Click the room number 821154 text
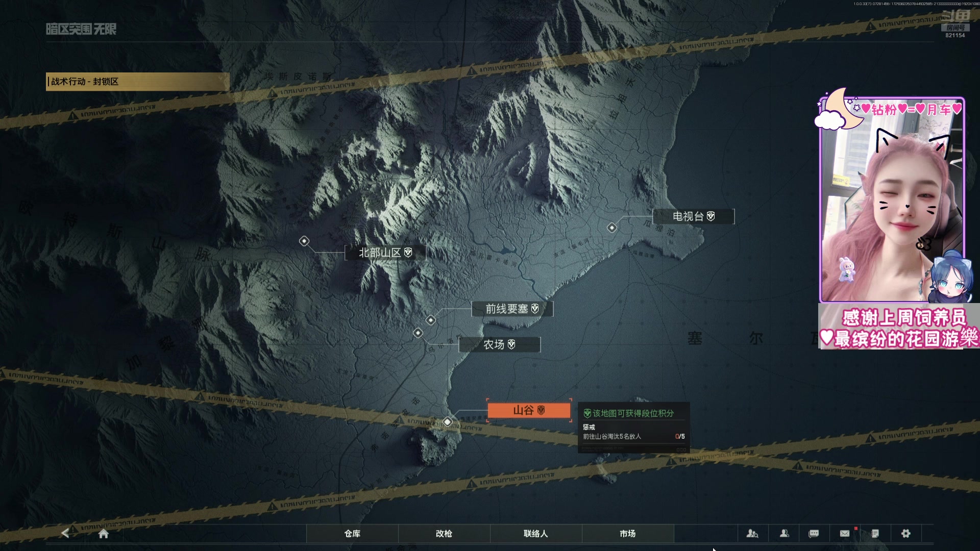 (955, 35)
